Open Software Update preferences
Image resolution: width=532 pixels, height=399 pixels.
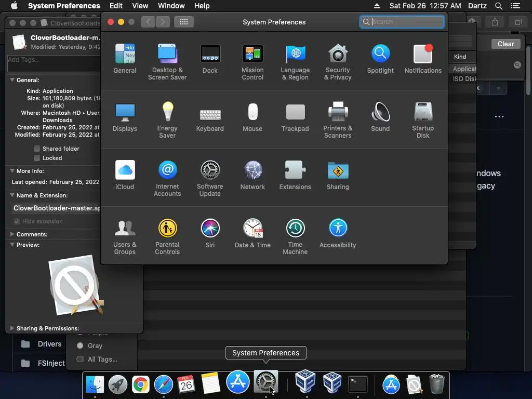click(210, 178)
